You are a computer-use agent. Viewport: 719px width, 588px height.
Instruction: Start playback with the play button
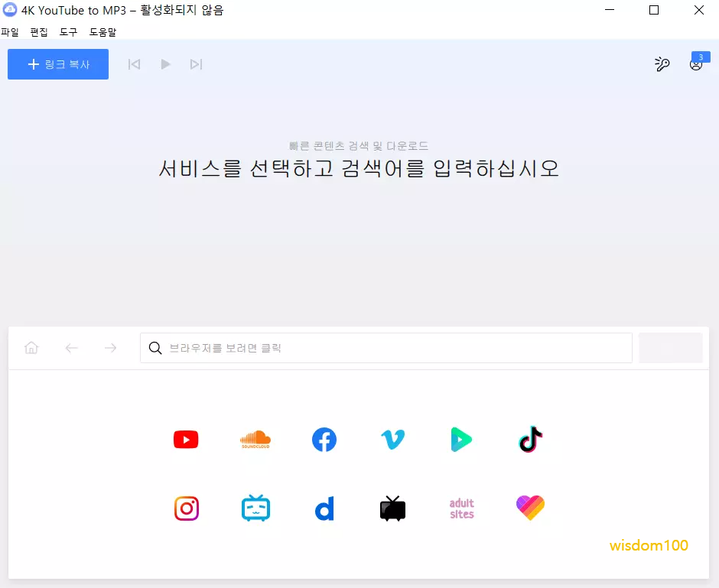tap(165, 64)
